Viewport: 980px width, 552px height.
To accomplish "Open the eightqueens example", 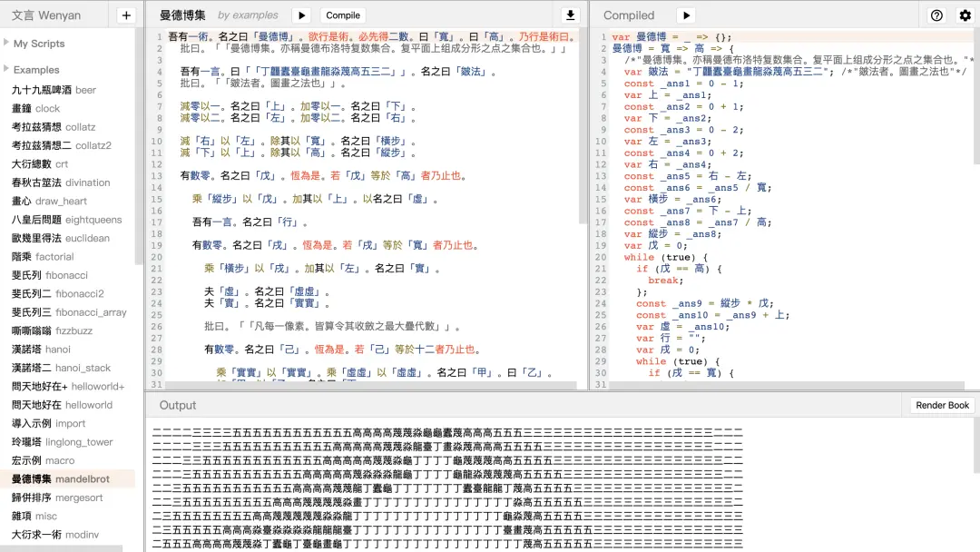I will click(67, 220).
